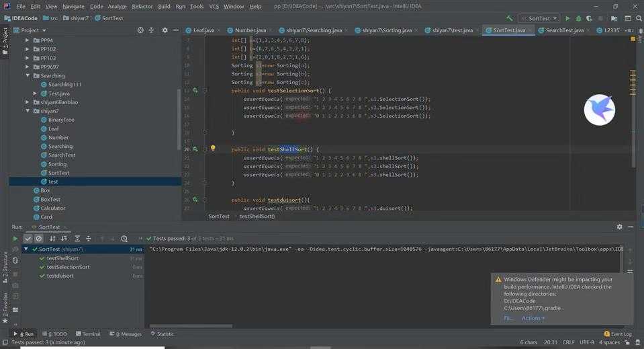Select testSelectionSort result row
Viewport: 644px width, 349px height.
(x=83, y=267)
